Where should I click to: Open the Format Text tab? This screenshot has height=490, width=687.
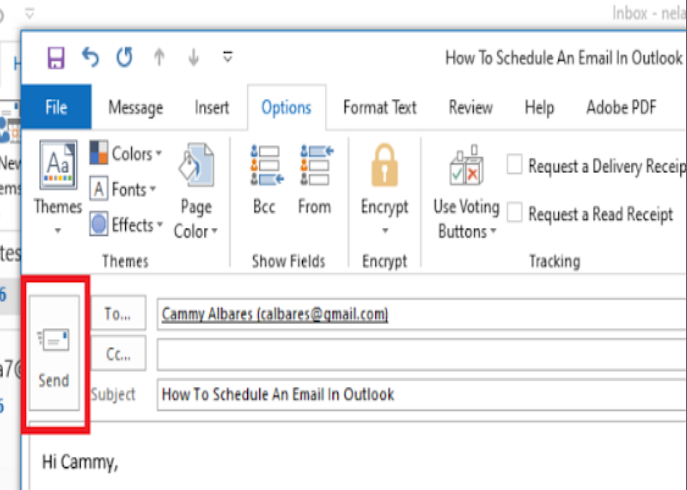tap(380, 107)
